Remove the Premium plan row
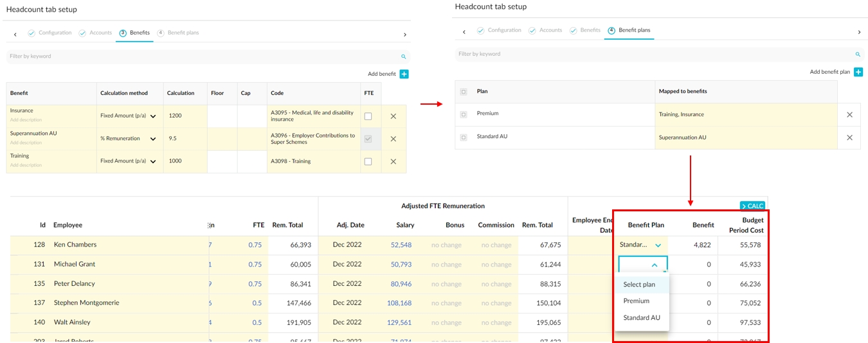 [x=849, y=114]
